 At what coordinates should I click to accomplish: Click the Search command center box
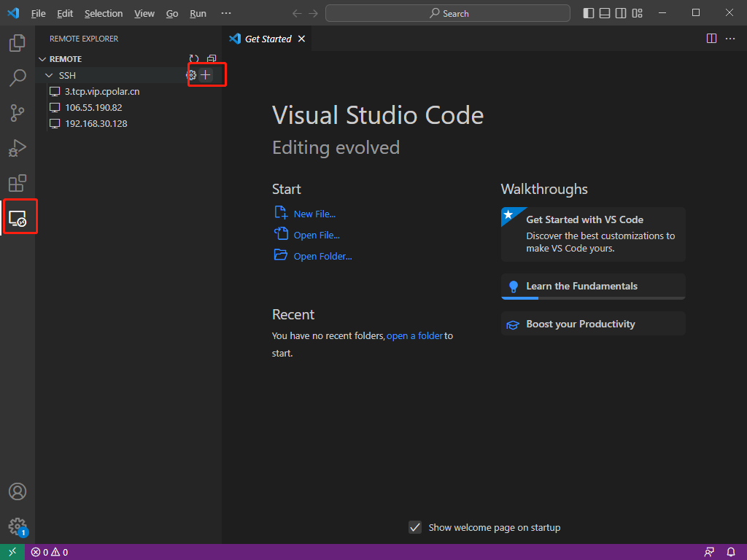coord(448,13)
